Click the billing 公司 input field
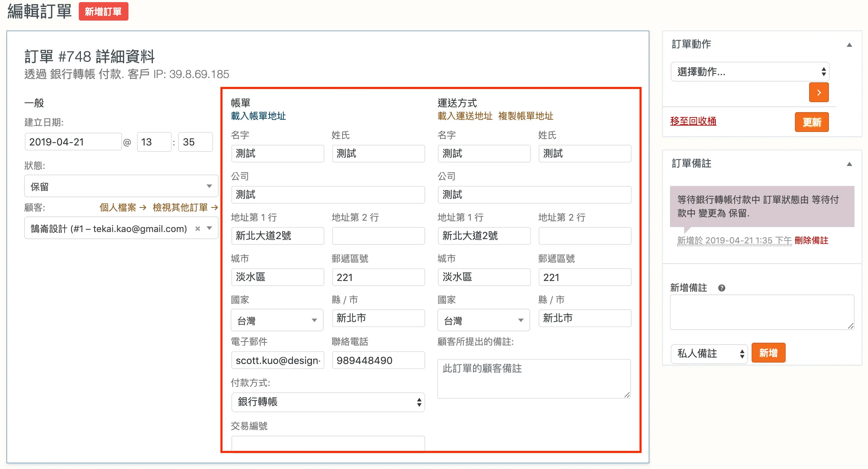Viewport: 868px width, 469px height. pyautogui.click(x=328, y=195)
